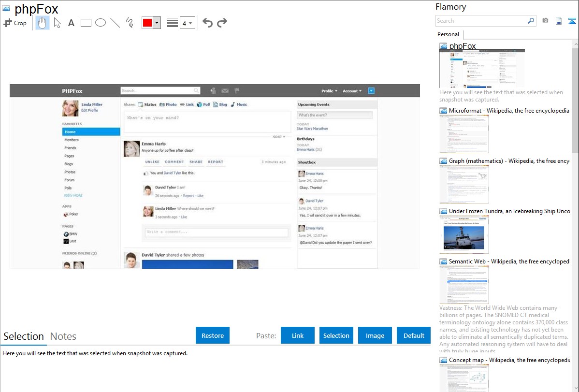Click the blue arrow button in PHPFox header
The width and height of the screenshot is (579, 392).
371,91
